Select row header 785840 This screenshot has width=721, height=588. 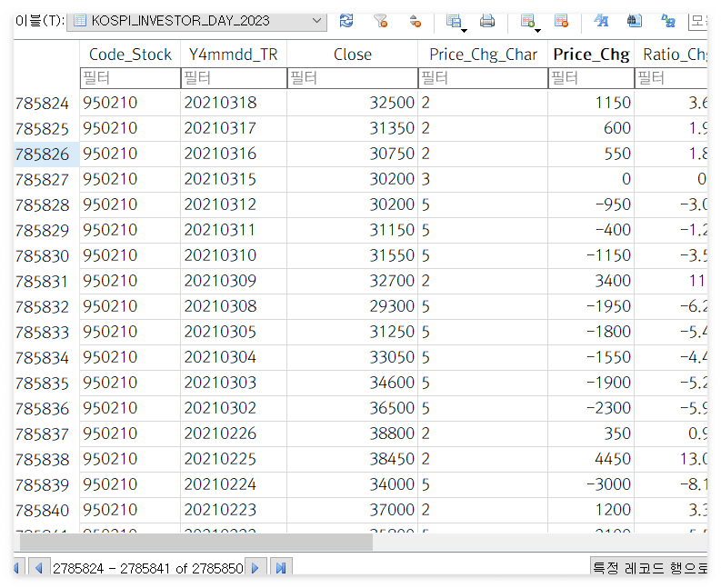46,511
